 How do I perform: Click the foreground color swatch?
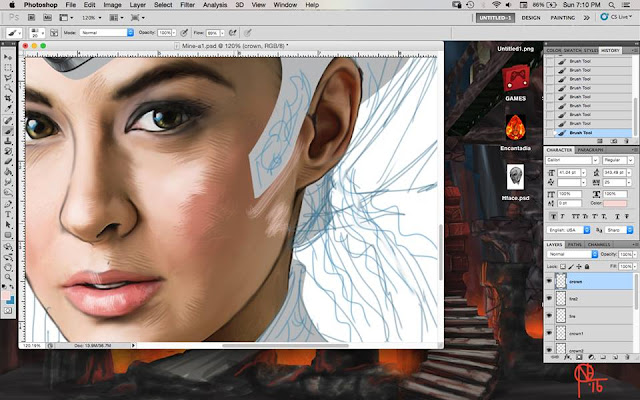tap(6, 296)
